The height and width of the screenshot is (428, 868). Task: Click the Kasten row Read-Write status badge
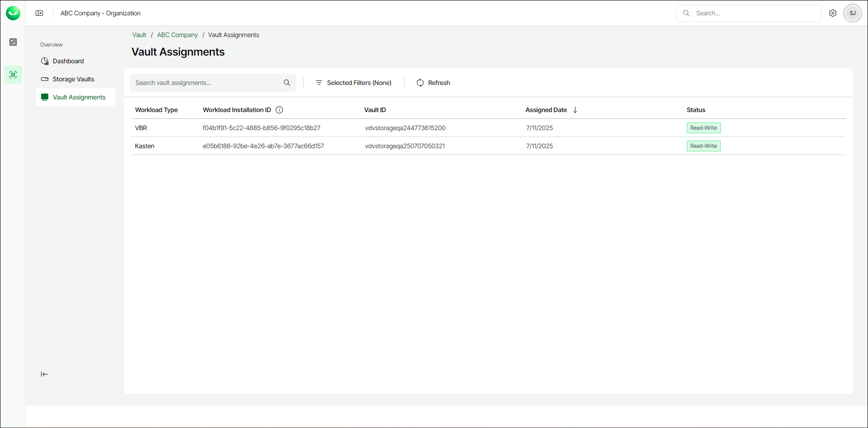704,146
